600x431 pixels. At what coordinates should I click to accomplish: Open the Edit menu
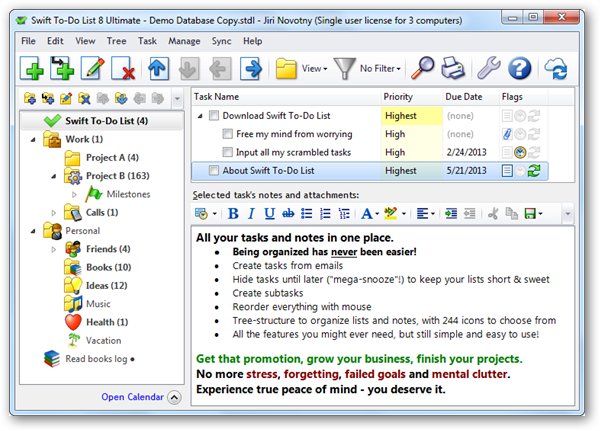pos(55,41)
